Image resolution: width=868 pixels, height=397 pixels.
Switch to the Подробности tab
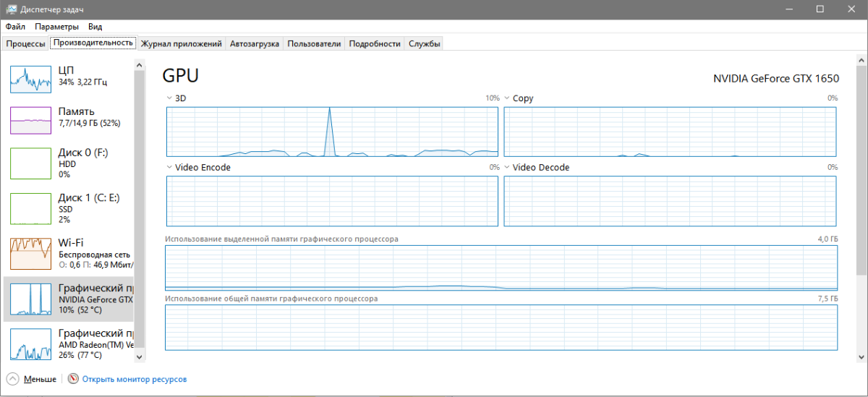(375, 43)
